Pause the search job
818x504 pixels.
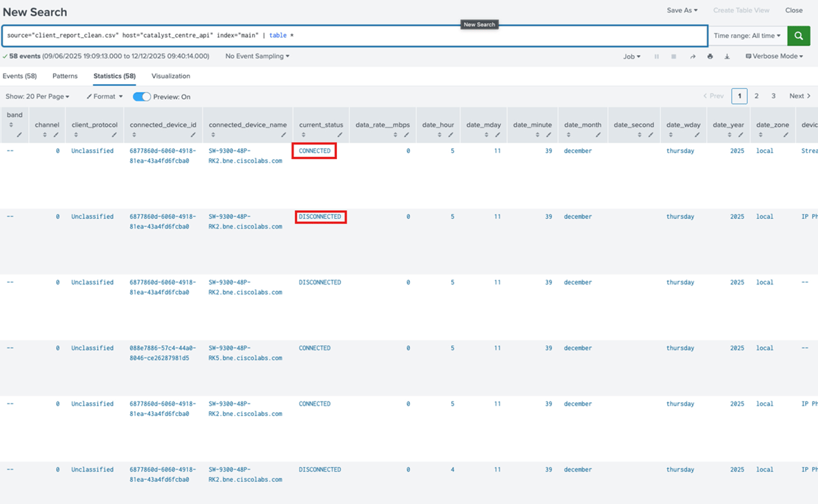(x=657, y=56)
